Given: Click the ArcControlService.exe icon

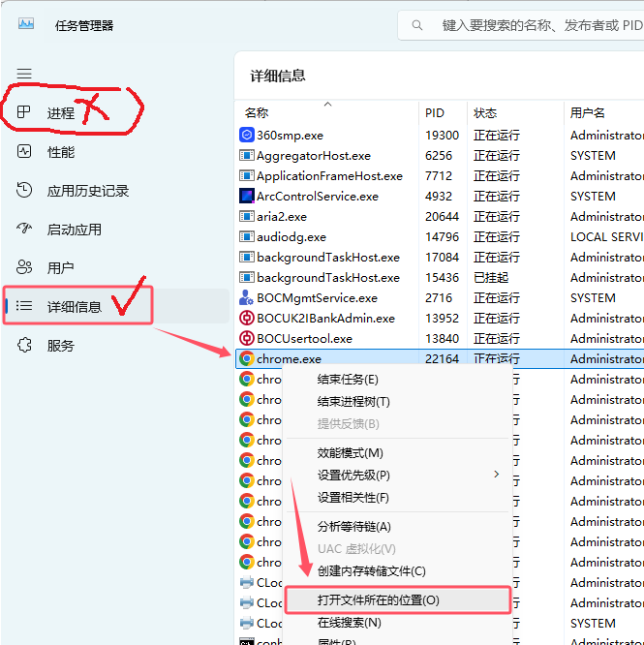Looking at the screenshot, I should point(247,197).
